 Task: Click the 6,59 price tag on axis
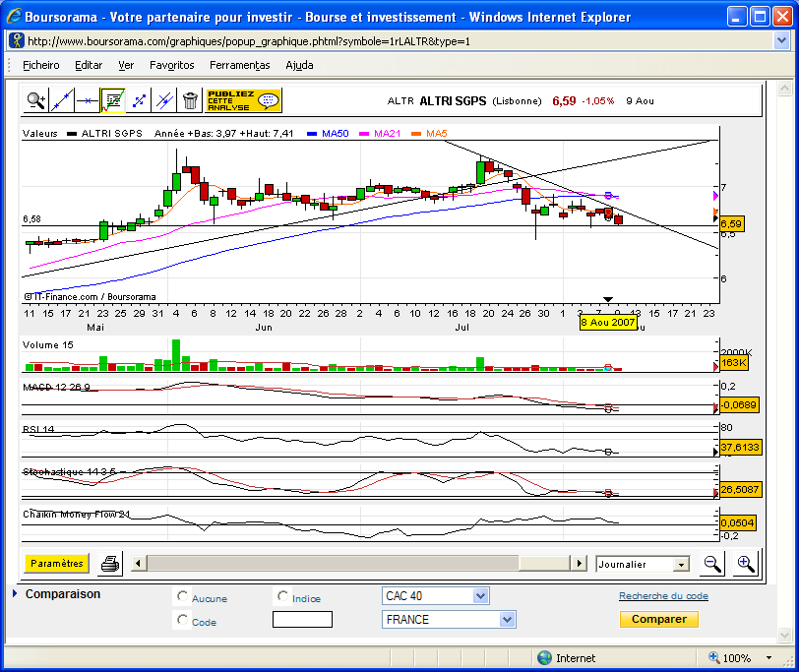731,224
